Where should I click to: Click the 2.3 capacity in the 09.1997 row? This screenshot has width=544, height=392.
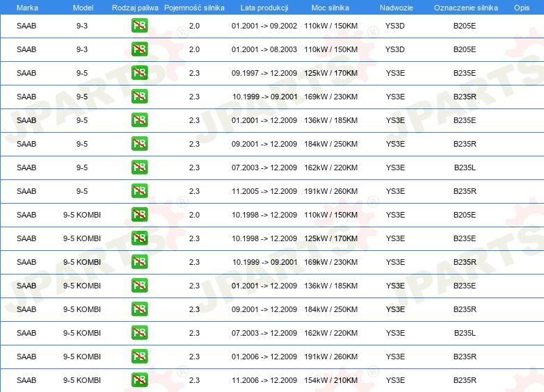(194, 73)
